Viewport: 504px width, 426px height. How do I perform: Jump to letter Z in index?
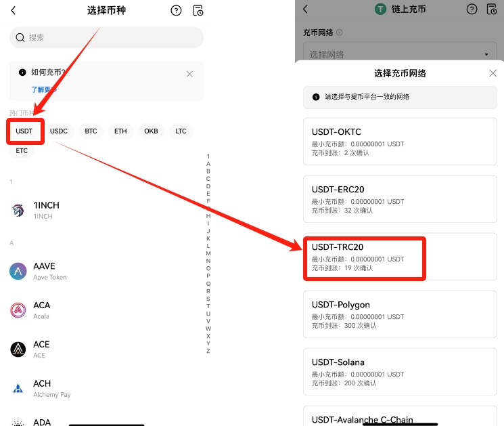click(x=208, y=351)
